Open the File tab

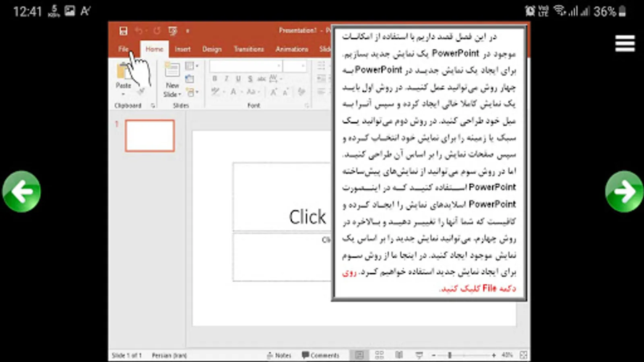124,49
